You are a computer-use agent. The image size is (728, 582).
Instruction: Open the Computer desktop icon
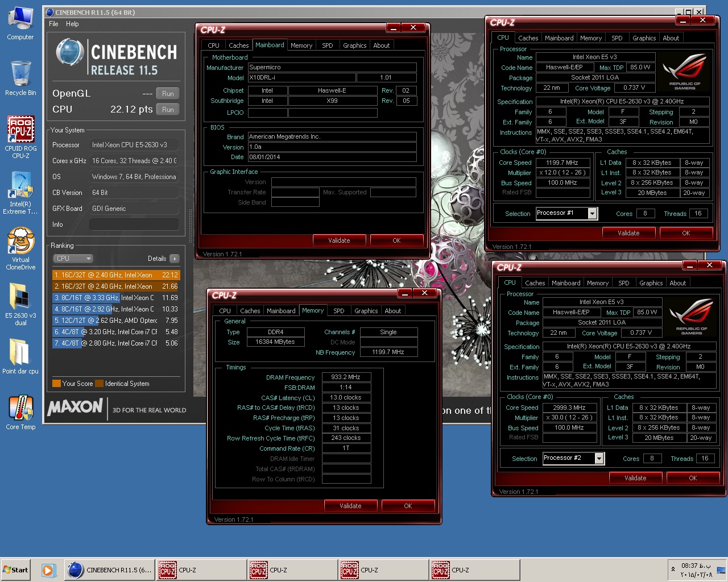point(20,24)
